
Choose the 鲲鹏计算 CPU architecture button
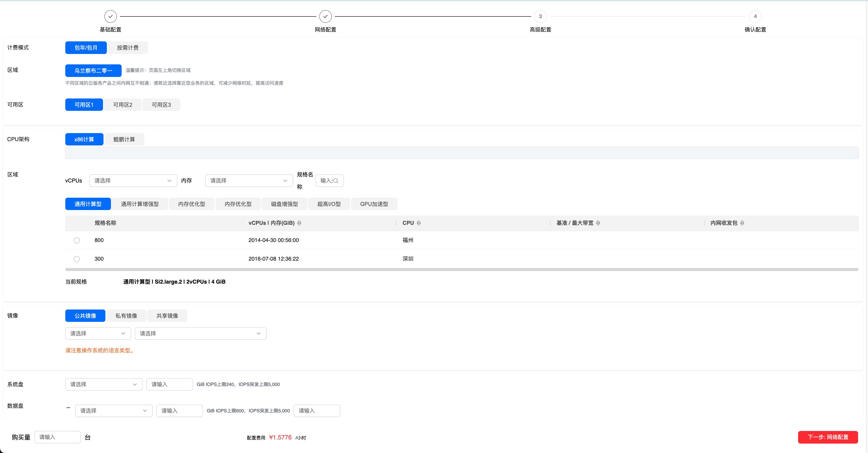click(x=124, y=139)
